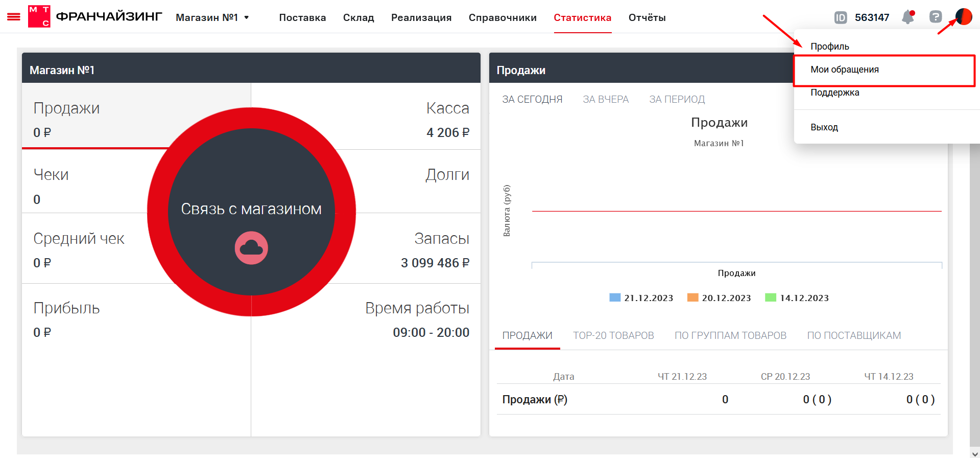Screen dimensions: 980x458
Task: Click the Магазин №1 panel header
Action: click(x=251, y=68)
